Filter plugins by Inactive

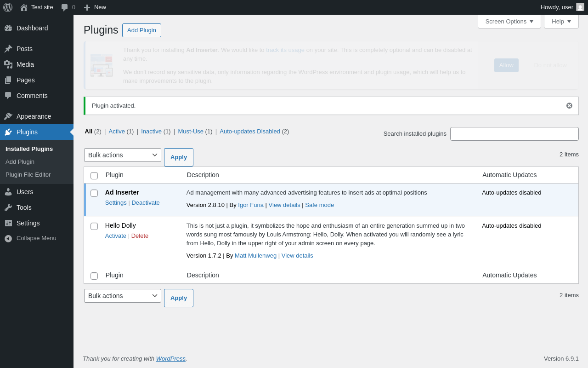pos(151,131)
